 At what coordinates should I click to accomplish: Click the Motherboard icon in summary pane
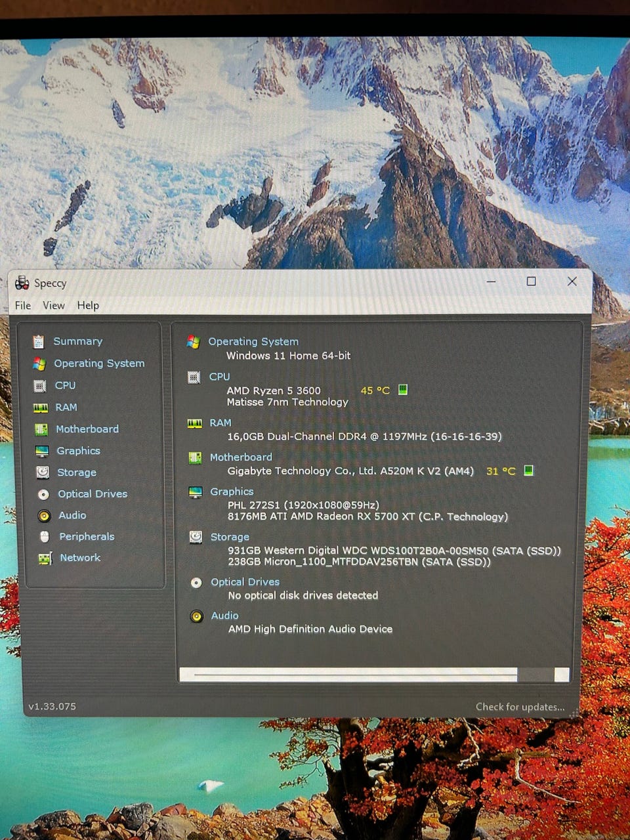click(195, 458)
